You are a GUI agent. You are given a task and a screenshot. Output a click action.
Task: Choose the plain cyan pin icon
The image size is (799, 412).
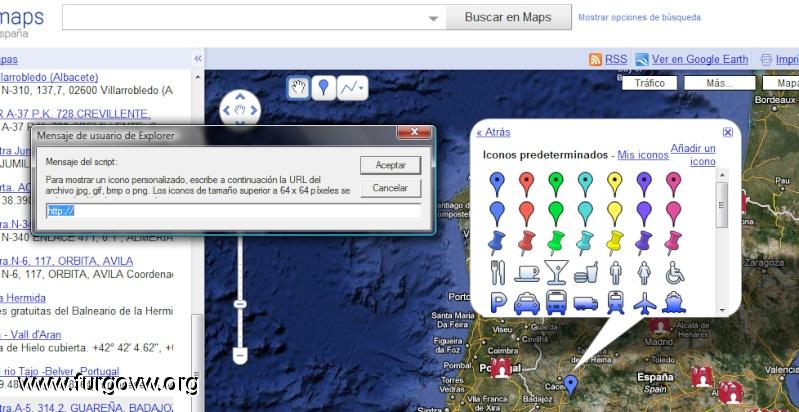click(585, 213)
